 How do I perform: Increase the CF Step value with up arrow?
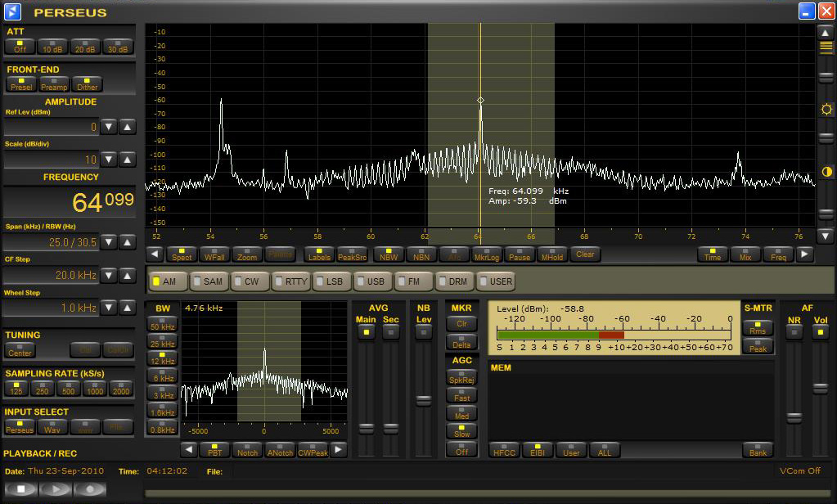tap(128, 275)
